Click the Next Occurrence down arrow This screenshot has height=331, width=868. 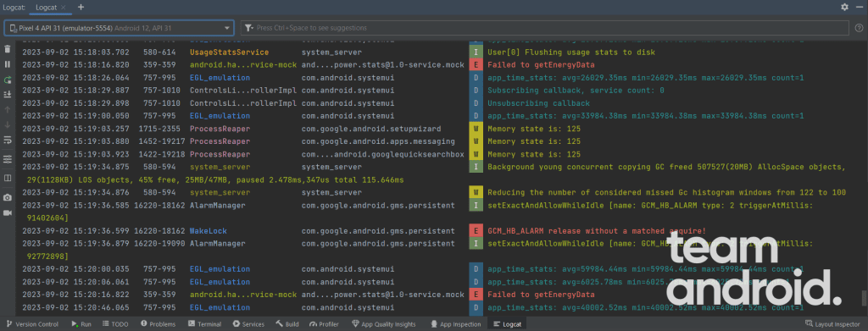click(x=7, y=125)
